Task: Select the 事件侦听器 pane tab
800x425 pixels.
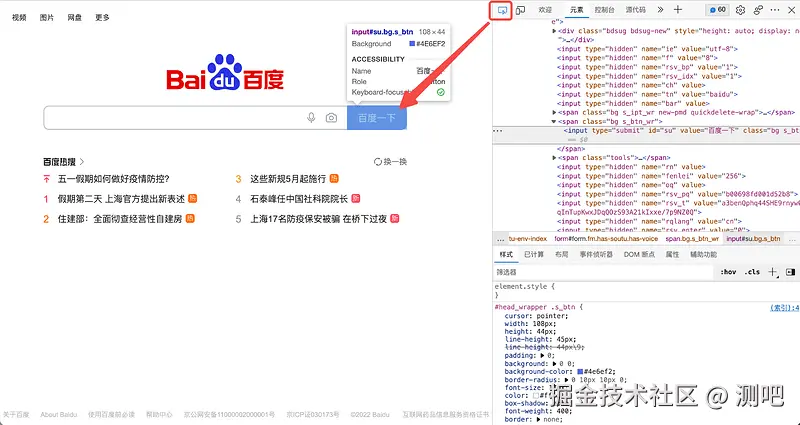Action: (596, 255)
